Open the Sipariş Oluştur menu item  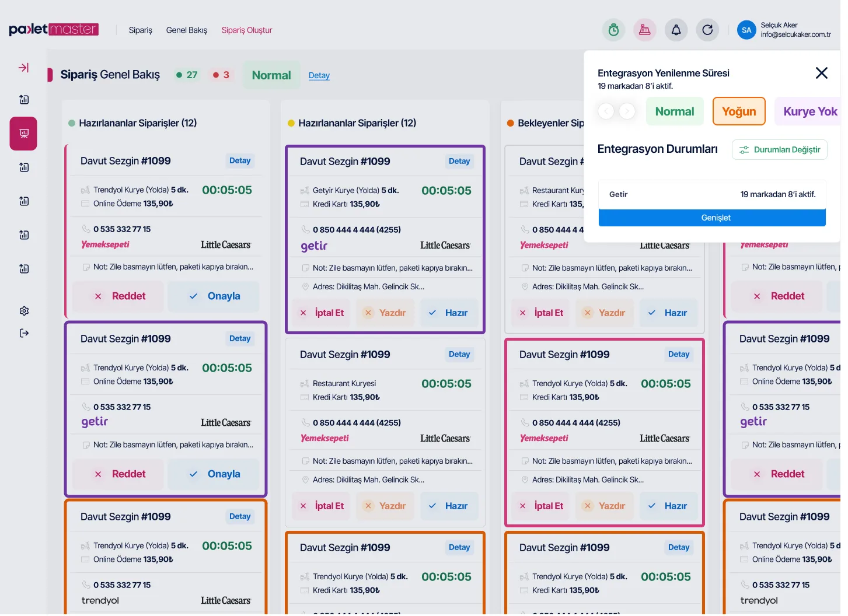point(247,30)
